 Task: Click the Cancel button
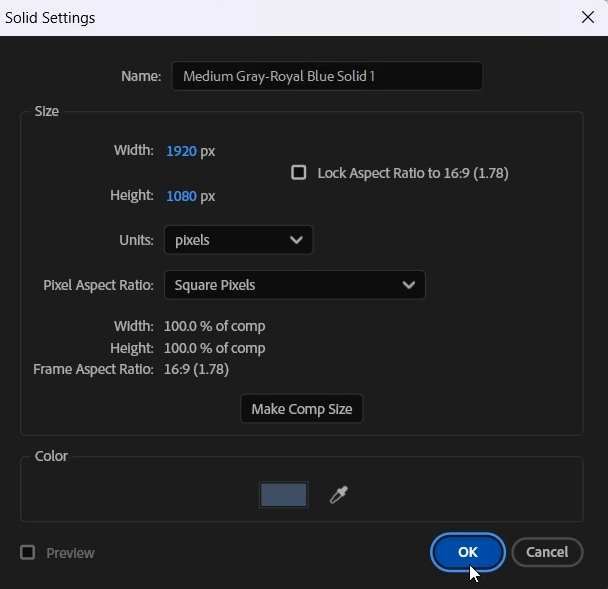547,552
